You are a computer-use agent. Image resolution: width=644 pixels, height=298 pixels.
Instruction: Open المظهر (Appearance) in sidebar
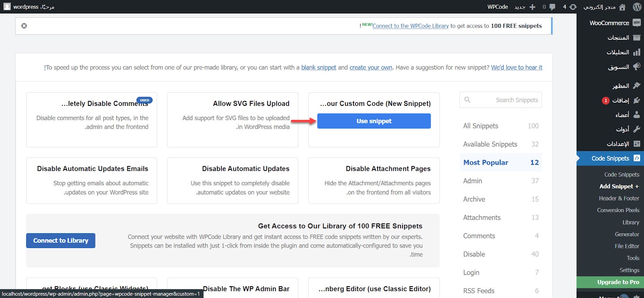click(610, 85)
